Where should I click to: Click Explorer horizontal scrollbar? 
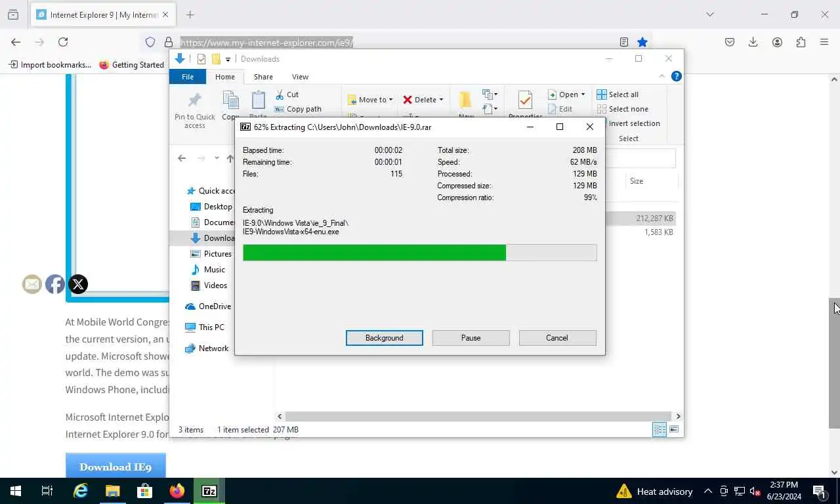click(x=478, y=416)
